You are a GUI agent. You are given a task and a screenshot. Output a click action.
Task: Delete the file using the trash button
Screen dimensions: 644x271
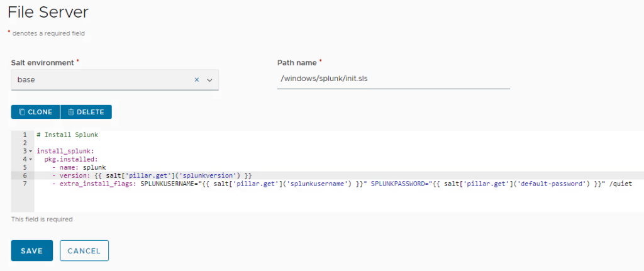(86, 112)
